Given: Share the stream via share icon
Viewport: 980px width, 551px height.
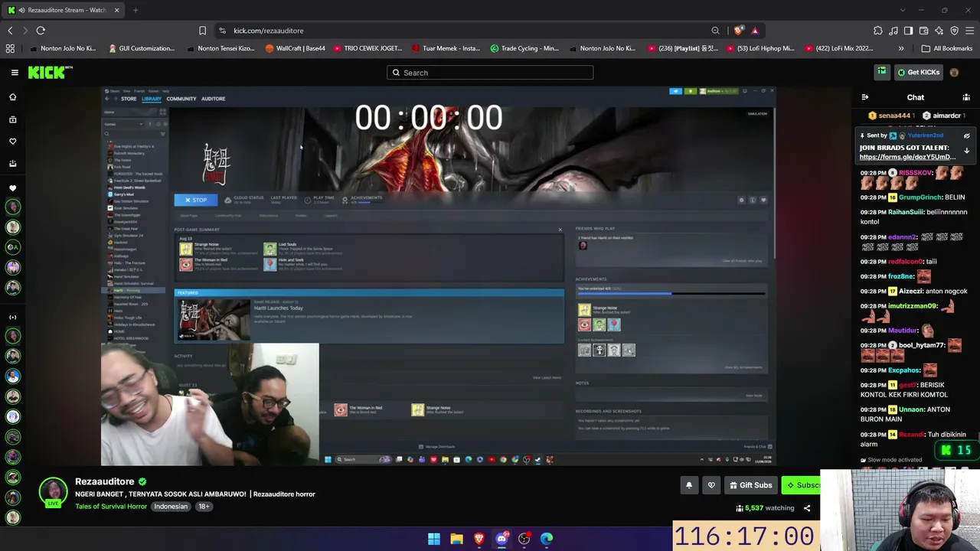Looking at the screenshot, I should point(807,508).
